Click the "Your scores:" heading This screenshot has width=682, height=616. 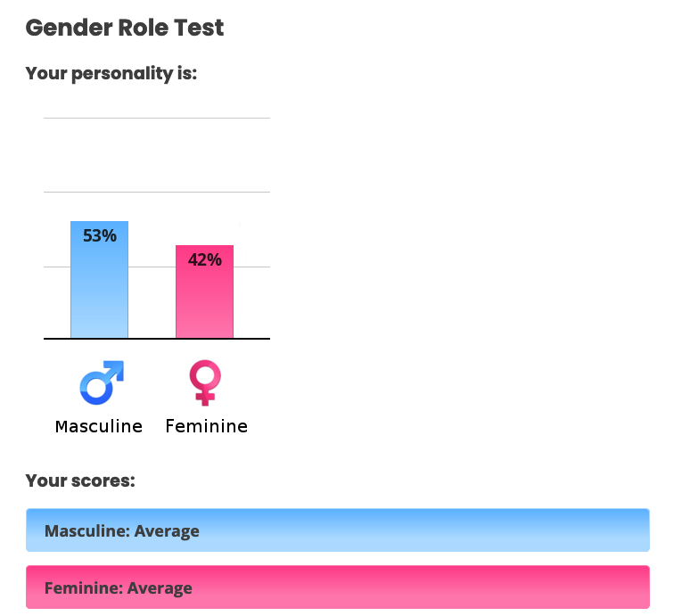(80, 481)
